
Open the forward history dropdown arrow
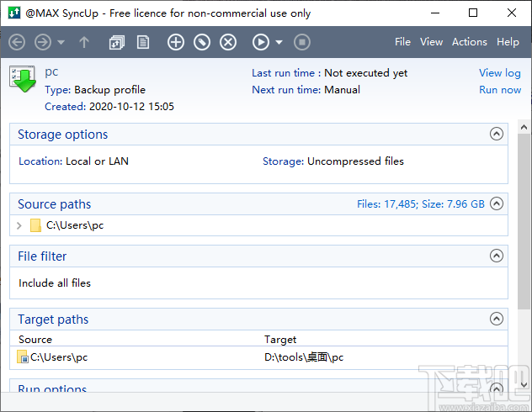[x=61, y=42]
